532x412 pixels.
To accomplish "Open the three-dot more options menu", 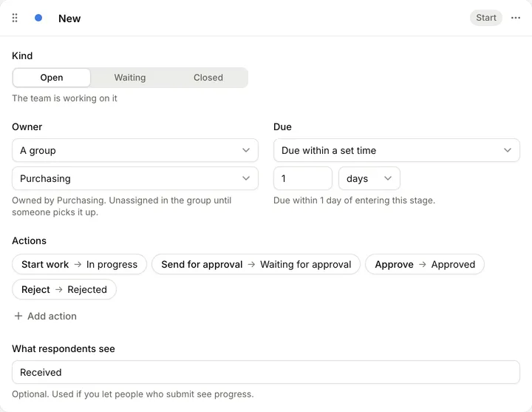I will click(x=516, y=18).
